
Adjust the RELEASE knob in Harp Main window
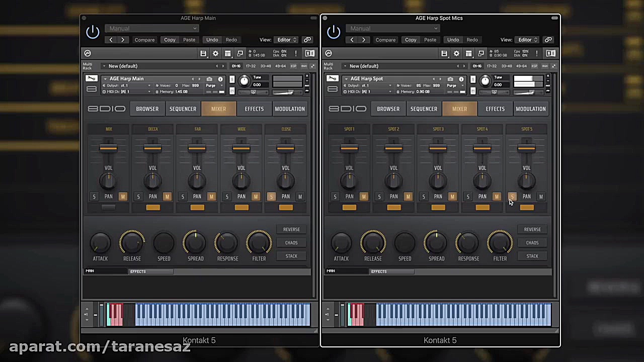(x=132, y=243)
